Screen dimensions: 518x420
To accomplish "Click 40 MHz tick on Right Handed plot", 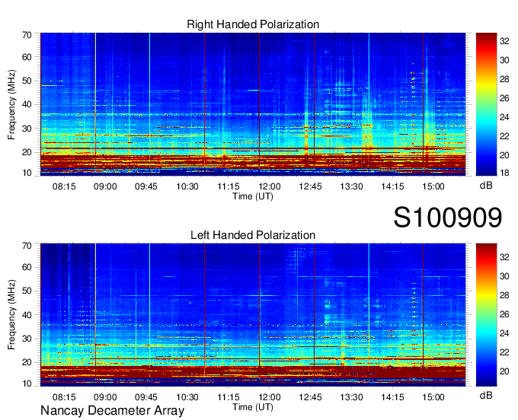I will tap(27, 104).
